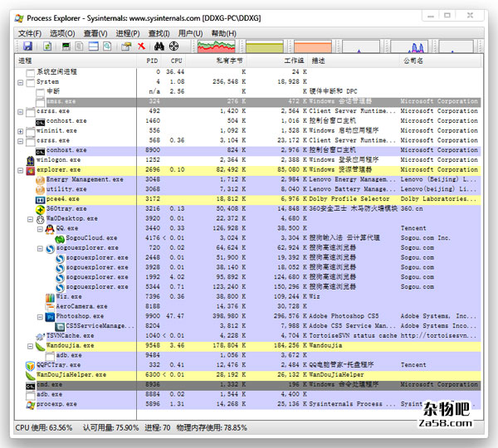This screenshot has width=498, height=448.
Task: Collapse the System process tree node
Action: [x=20, y=83]
